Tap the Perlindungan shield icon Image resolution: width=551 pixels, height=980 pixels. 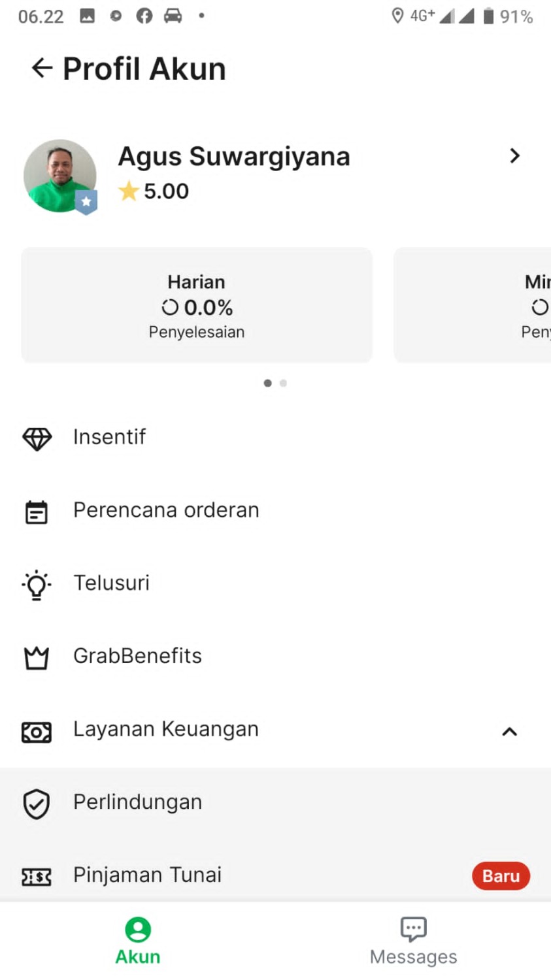37,804
